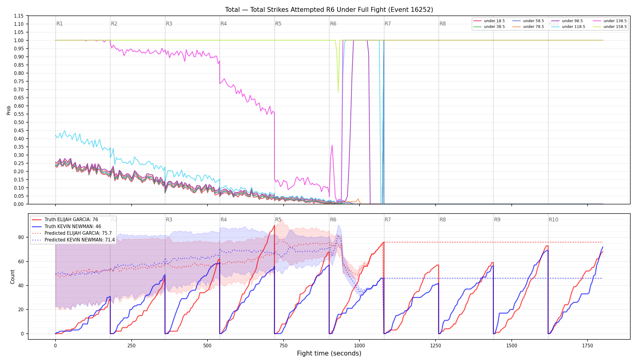
Task: Click the R8 round label in the probability plot
Action: tap(443, 24)
